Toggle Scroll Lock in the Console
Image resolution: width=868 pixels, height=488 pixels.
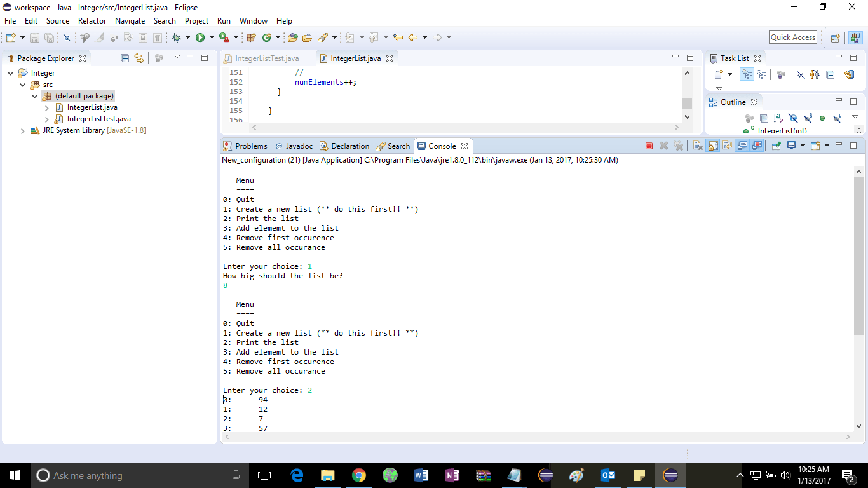click(713, 146)
